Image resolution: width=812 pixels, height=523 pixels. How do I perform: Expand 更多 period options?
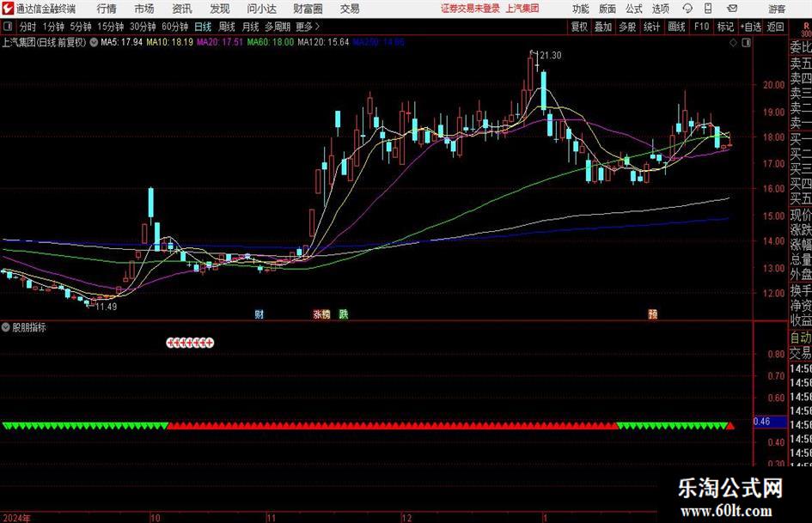pyautogui.click(x=308, y=27)
